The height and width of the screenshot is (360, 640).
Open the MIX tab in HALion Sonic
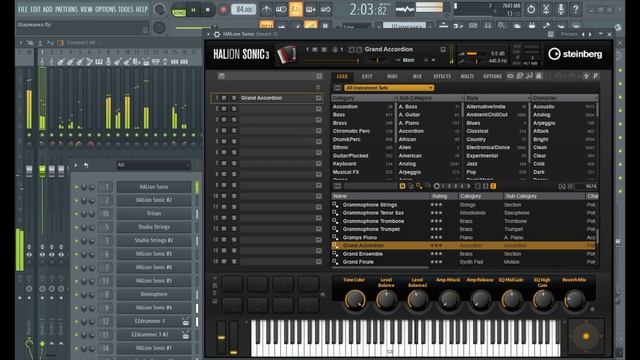point(417,76)
